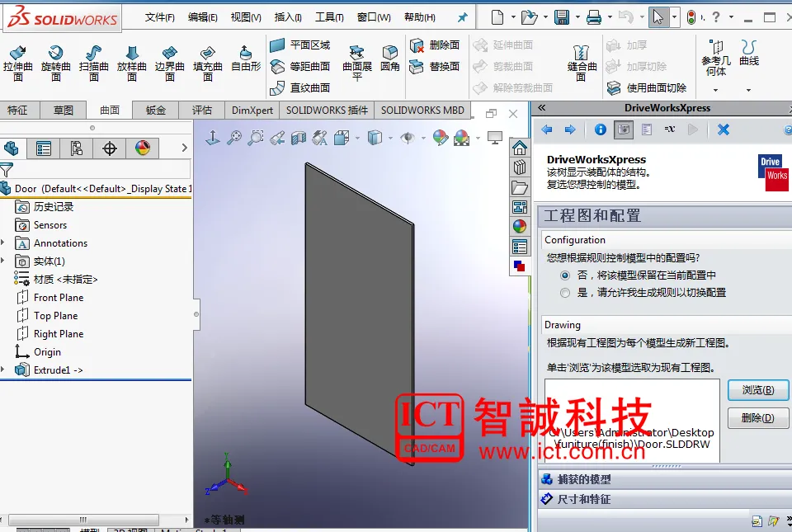Screen dimensions: 792x532
Task: Select the 边界曲面 boundary surface tool
Action: (x=170, y=64)
